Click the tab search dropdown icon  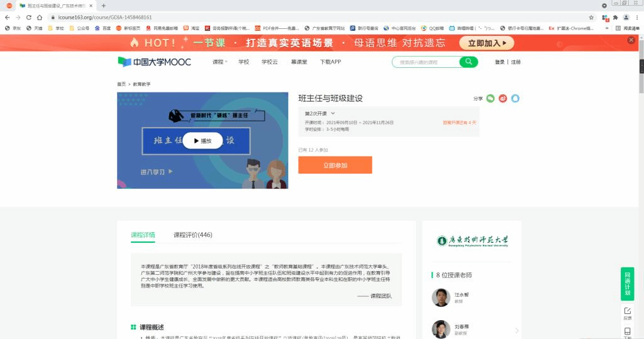point(604,6)
